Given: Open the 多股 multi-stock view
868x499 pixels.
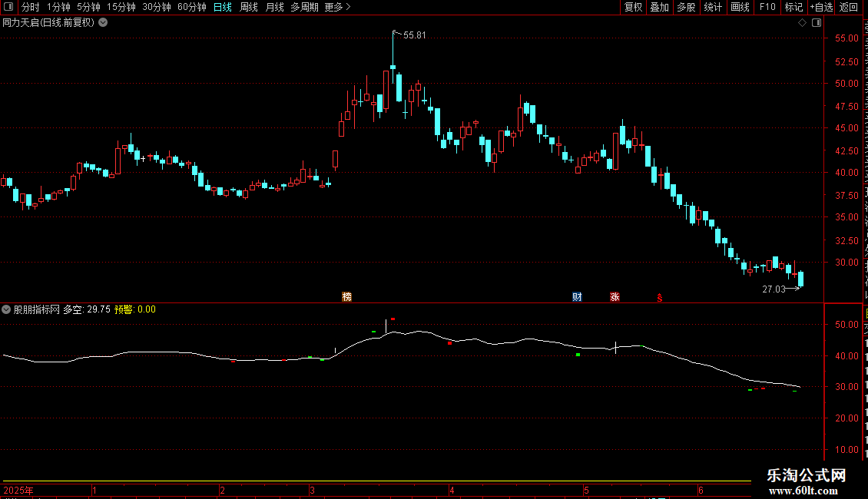Looking at the screenshot, I should coord(686,7).
